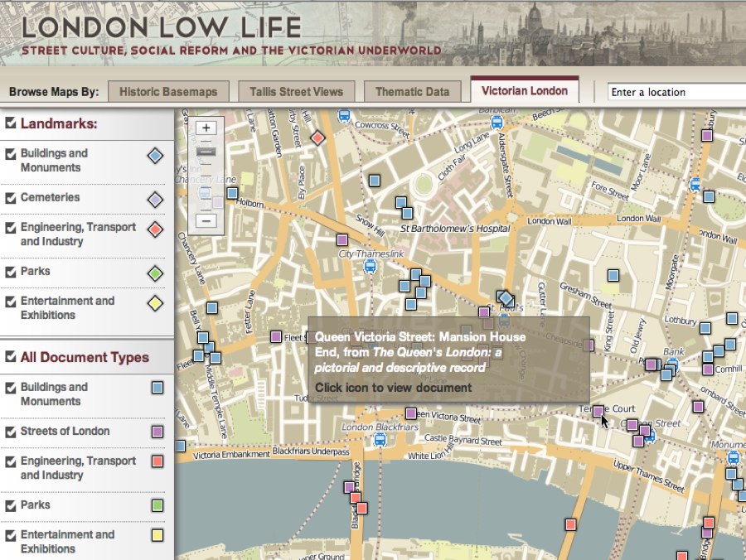
Task: Toggle the All Document Types checkbox
Action: click(x=11, y=356)
